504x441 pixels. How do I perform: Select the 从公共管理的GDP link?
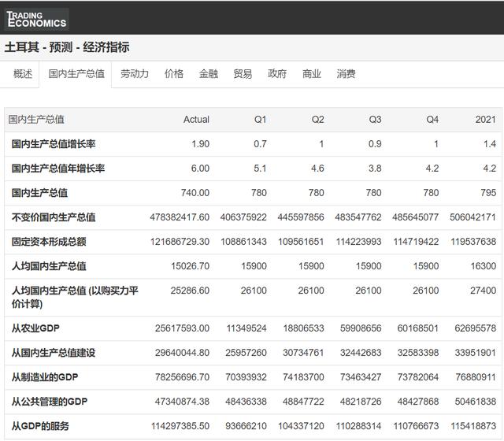tap(50, 402)
